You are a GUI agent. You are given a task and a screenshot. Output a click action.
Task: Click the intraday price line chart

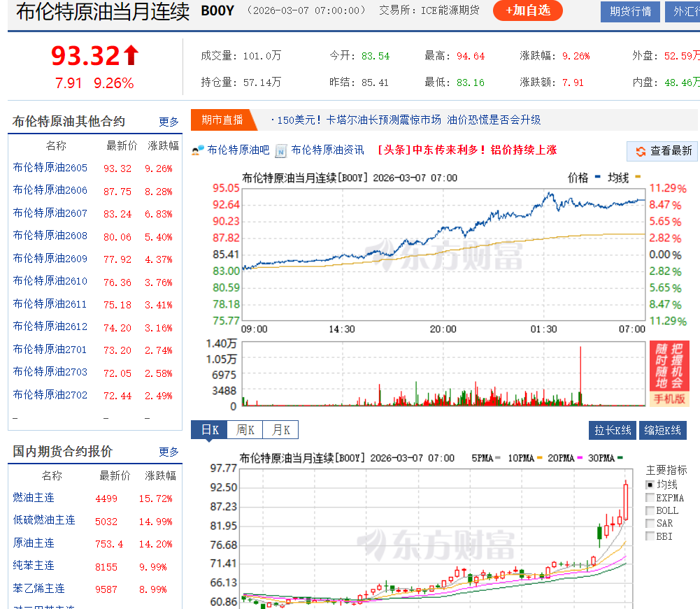point(443,254)
